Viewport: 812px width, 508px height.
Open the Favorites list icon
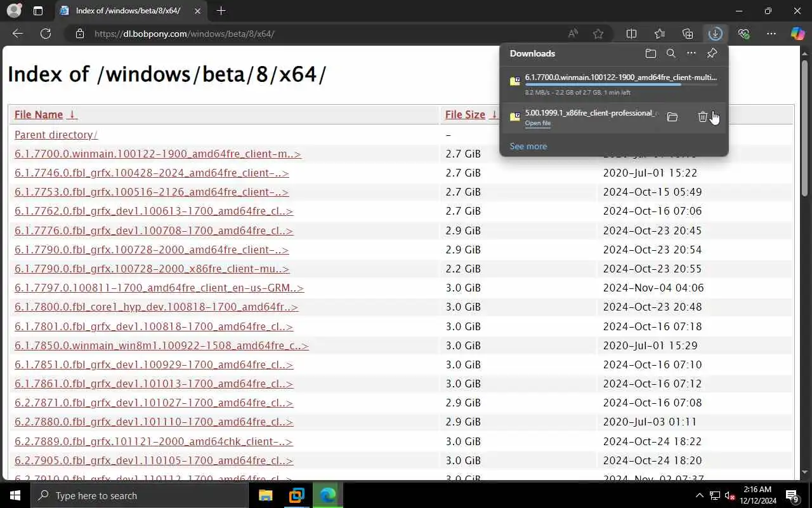click(x=660, y=34)
